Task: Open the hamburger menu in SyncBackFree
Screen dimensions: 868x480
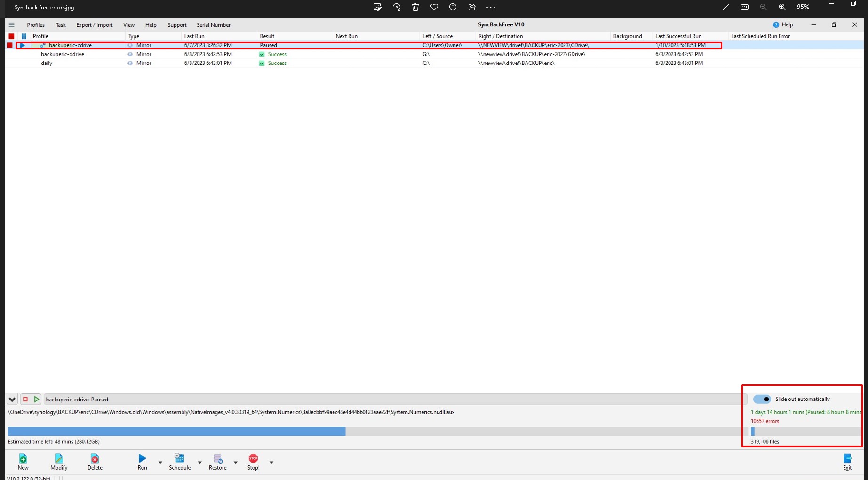Action: coord(12,25)
